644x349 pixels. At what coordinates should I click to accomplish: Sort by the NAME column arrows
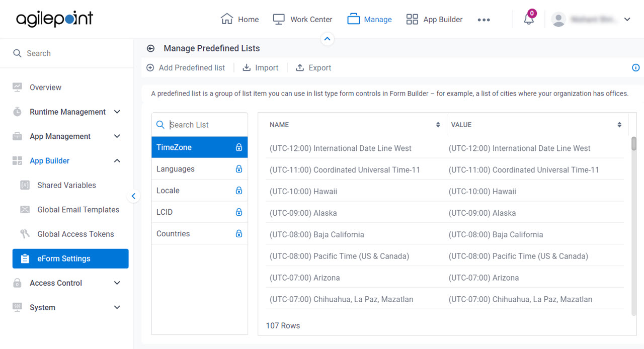coord(438,125)
